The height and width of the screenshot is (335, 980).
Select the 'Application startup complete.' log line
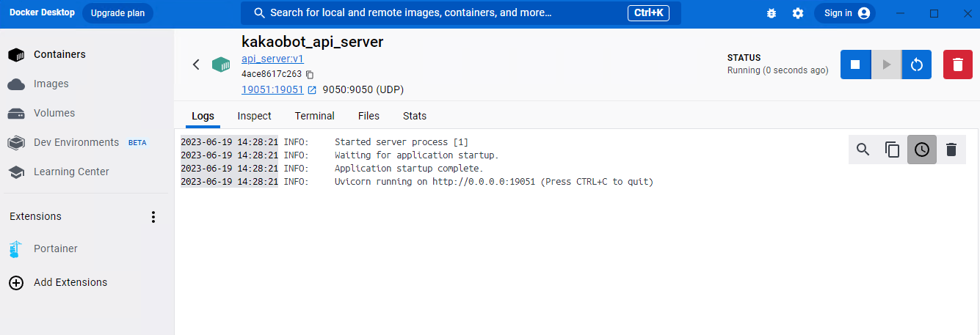tap(409, 169)
